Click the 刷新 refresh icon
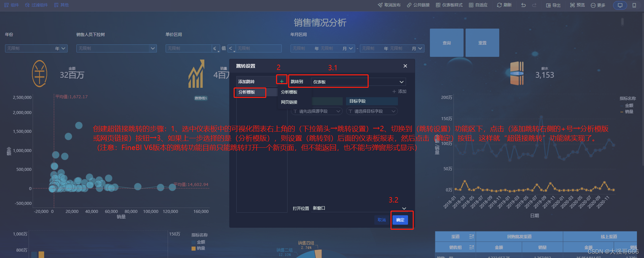This screenshot has width=644, height=258. coord(499,5)
